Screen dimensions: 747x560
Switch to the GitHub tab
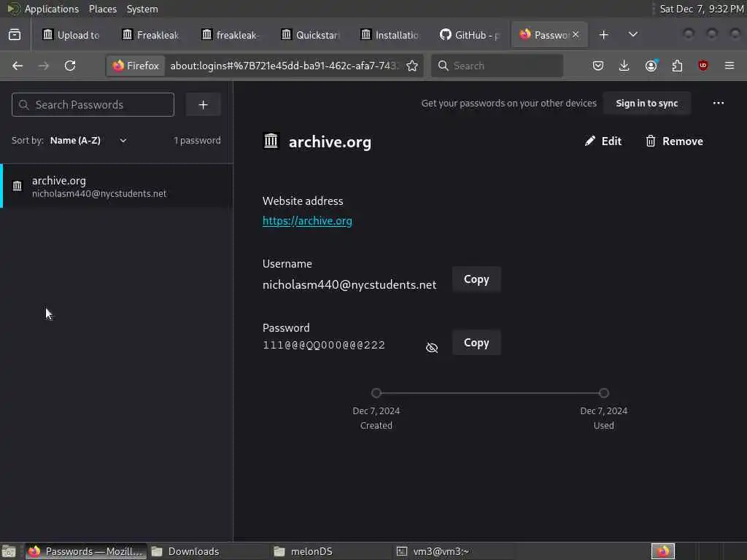(470, 35)
